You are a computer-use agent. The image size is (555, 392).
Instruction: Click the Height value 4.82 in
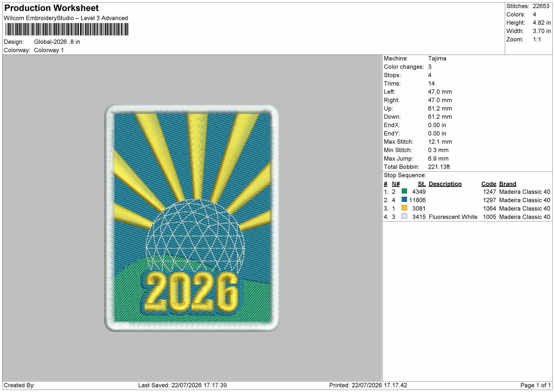click(542, 23)
